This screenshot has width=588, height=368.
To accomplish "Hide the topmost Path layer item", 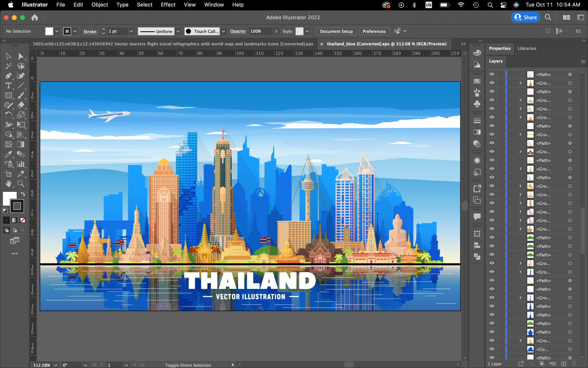I will tap(492, 74).
